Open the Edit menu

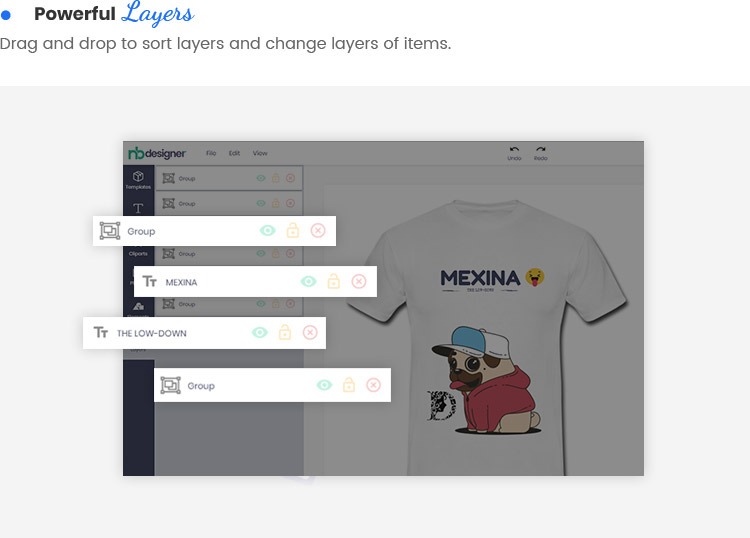coord(234,153)
